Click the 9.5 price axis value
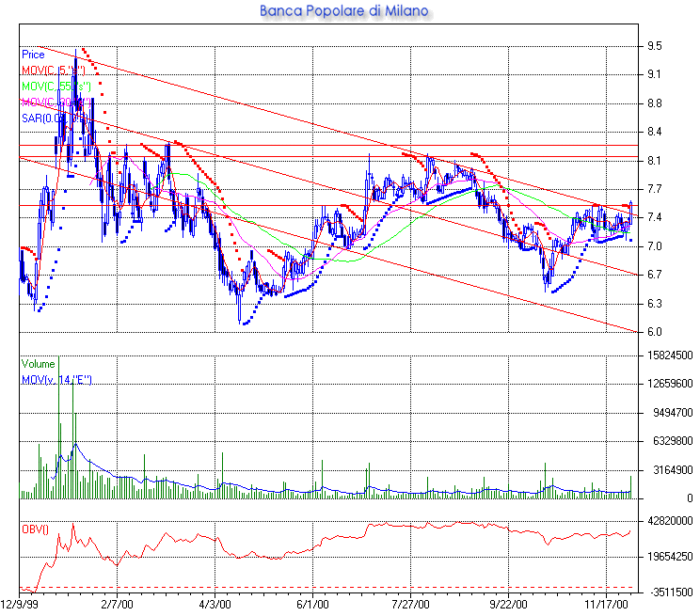The width and height of the screenshot is (700, 616). [x=655, y=46]
